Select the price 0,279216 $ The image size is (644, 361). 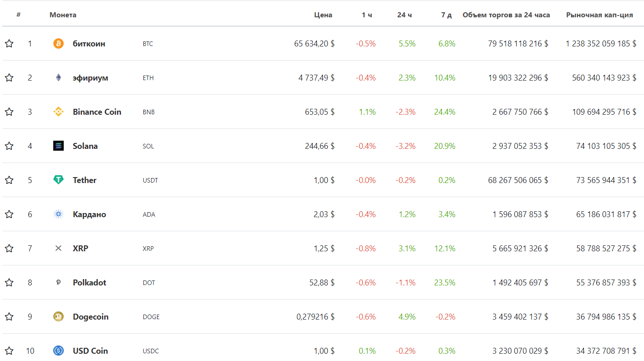click(x=315, y=317)
